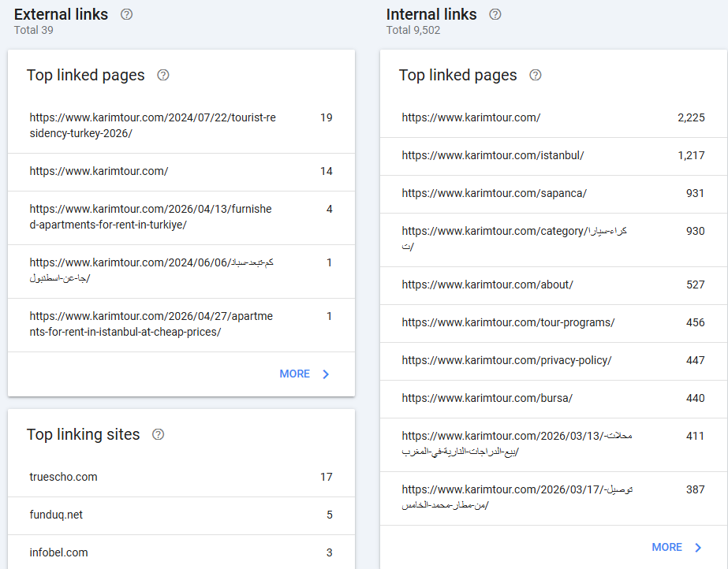The width and height of the screenshot is (728, 569).
Task: Select internal /category/ Arabic URL row
Action: coord(554,240)
